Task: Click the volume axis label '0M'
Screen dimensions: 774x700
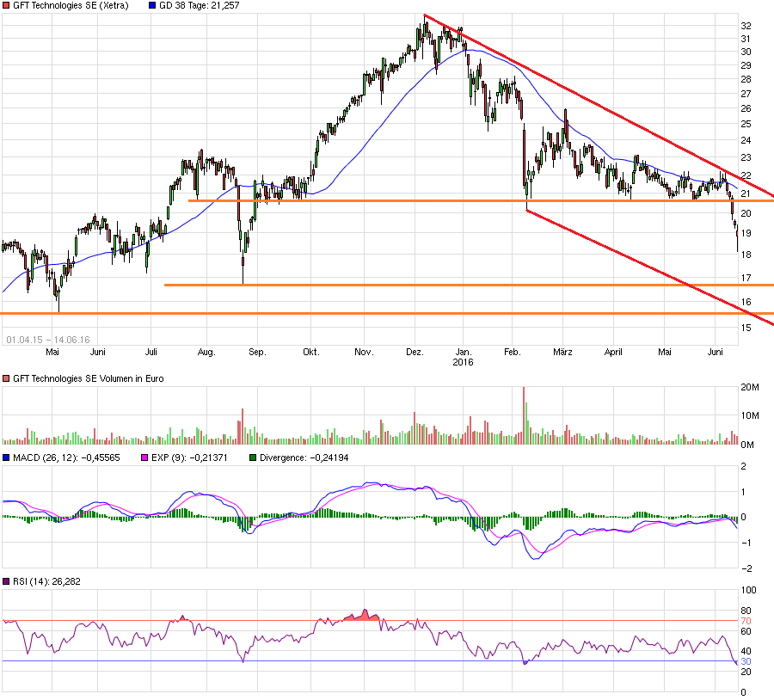Action: click(x=747, y=445)
